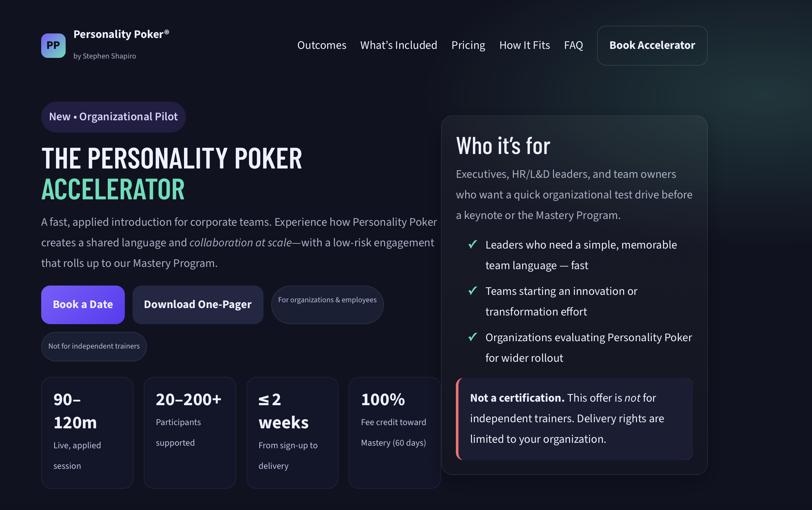
Task: Select the 20–200+ participants stat card
Action: [x=190, y=433]
